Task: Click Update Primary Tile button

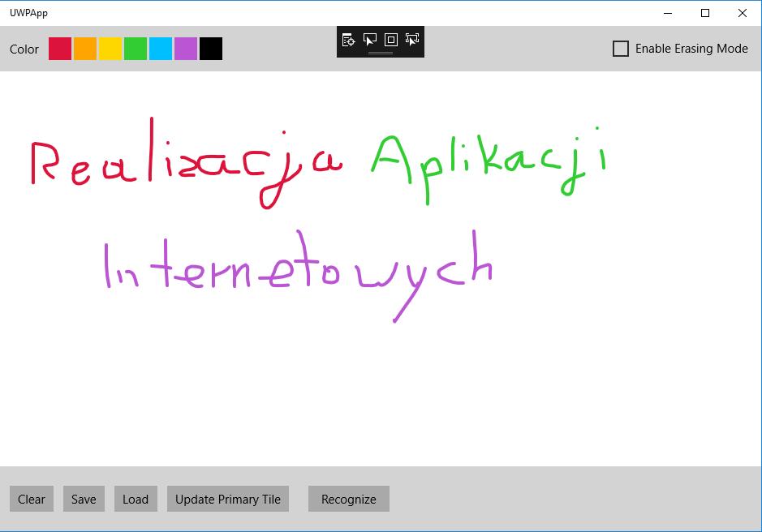Action: 228,499
